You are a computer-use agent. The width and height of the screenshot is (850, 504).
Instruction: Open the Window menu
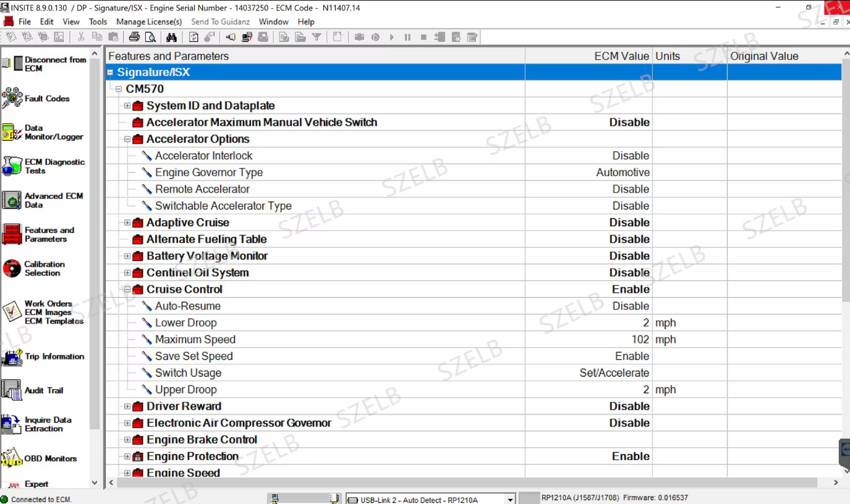tap(274, 22)
